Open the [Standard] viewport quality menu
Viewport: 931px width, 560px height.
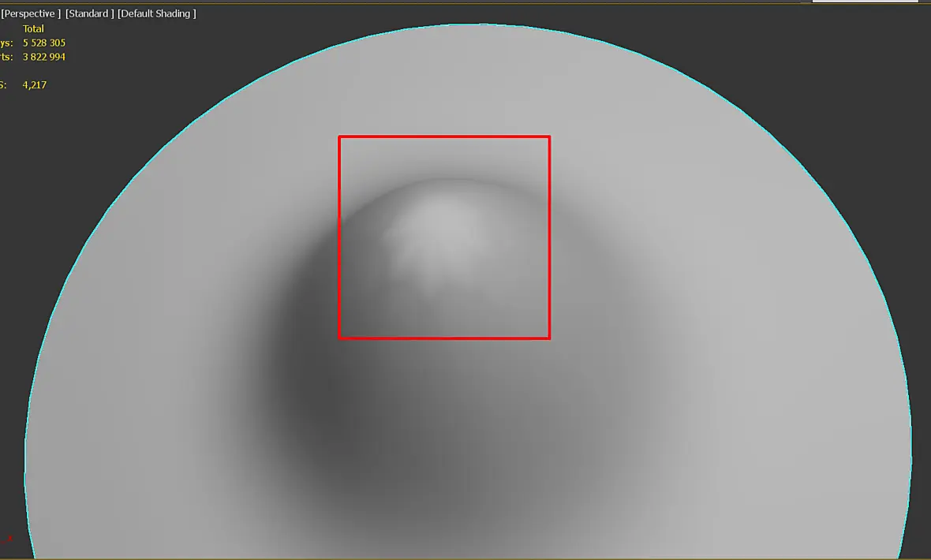[90, 13]
